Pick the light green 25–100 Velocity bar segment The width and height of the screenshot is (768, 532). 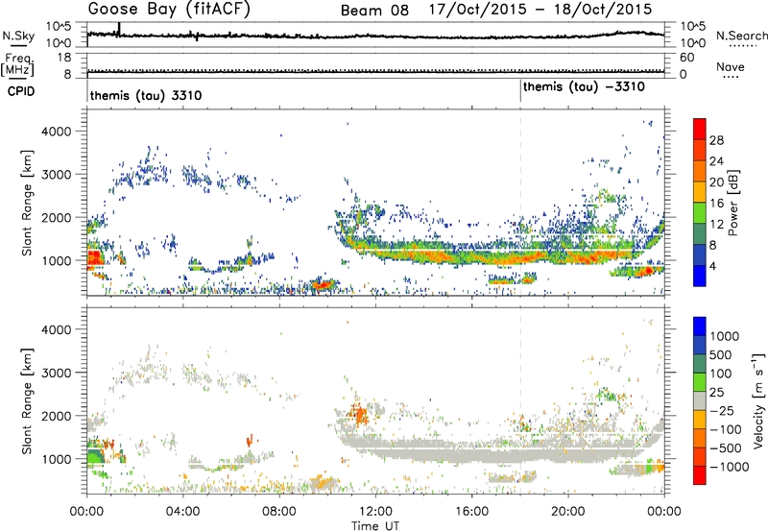pyautogui.click(x=700, y=382)
